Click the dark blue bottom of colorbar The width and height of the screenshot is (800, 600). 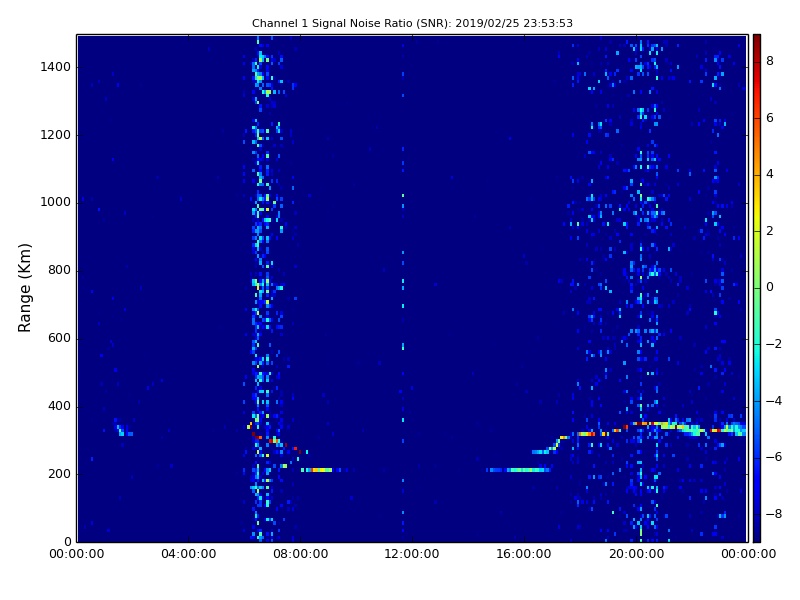[x=756, y=538]
